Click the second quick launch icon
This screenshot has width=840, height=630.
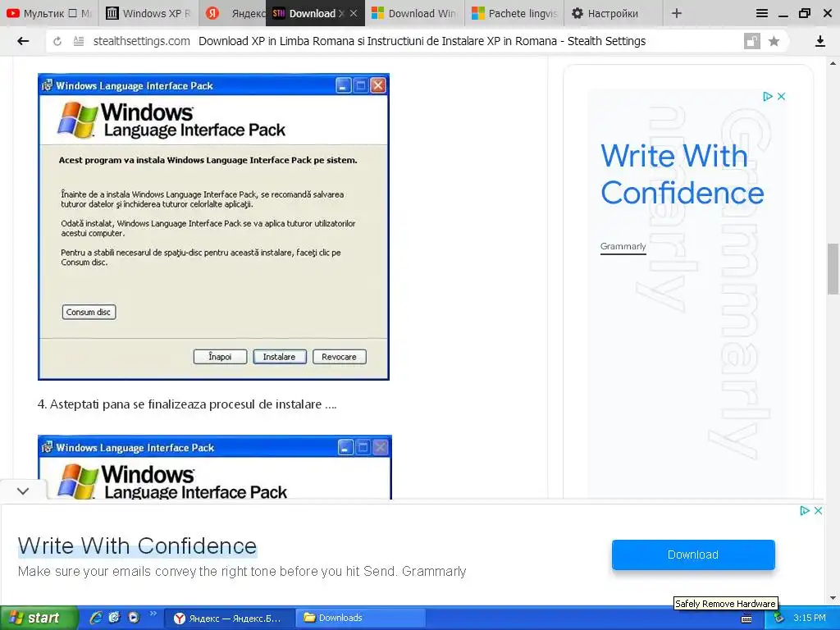click(114, 618)
